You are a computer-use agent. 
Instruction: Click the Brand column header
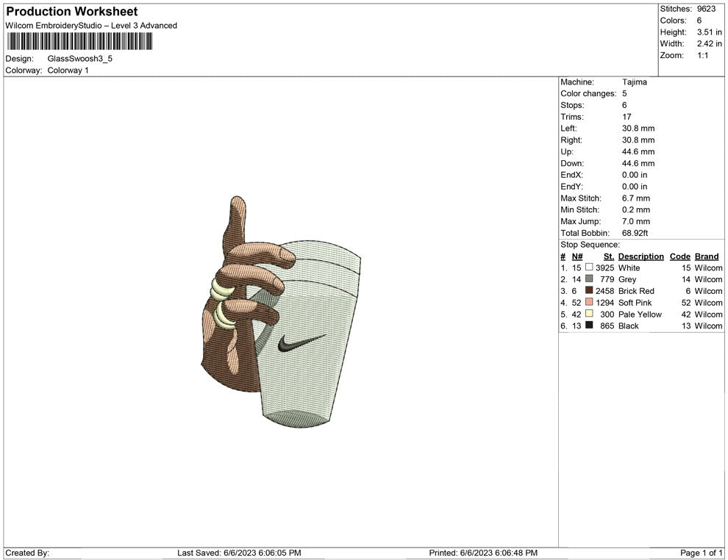[x=707, y=256]
